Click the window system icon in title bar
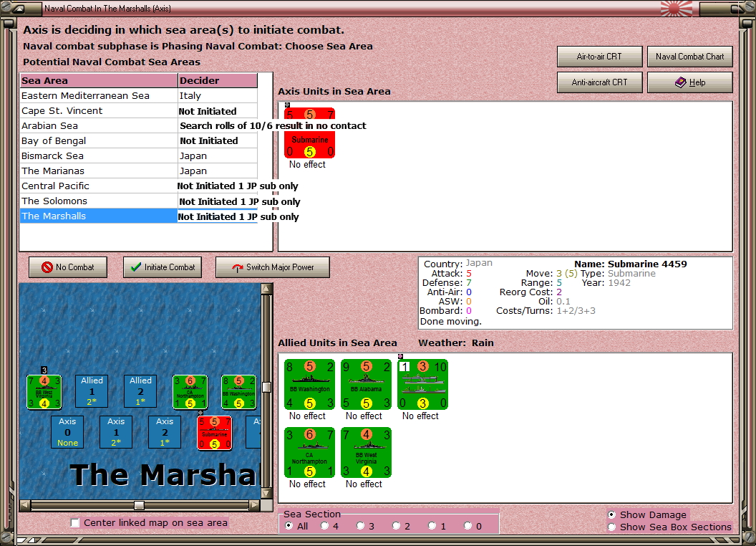Screen dimensions: 756x546 tap(19, 9)
